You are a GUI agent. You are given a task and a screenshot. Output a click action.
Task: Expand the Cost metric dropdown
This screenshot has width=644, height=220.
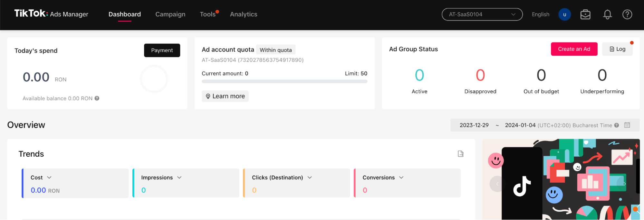coord(49,178)
